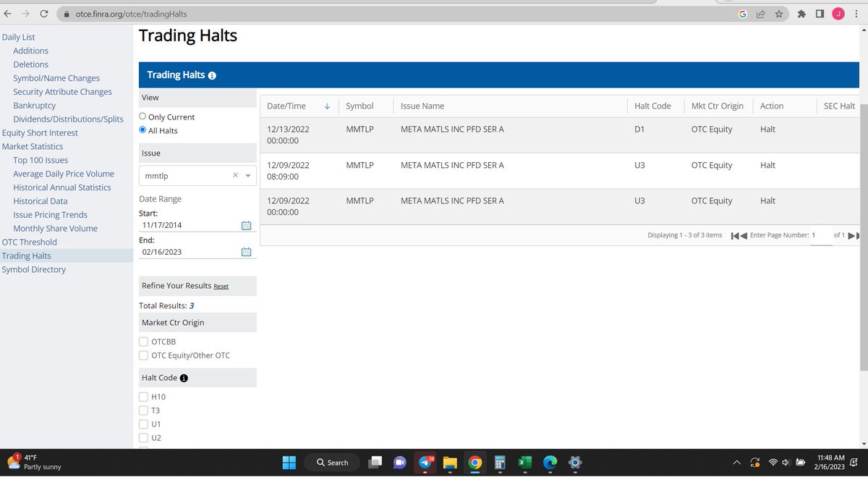
Task: Check the OTCBB market center checkbox
Action: (x=143, y=342)
